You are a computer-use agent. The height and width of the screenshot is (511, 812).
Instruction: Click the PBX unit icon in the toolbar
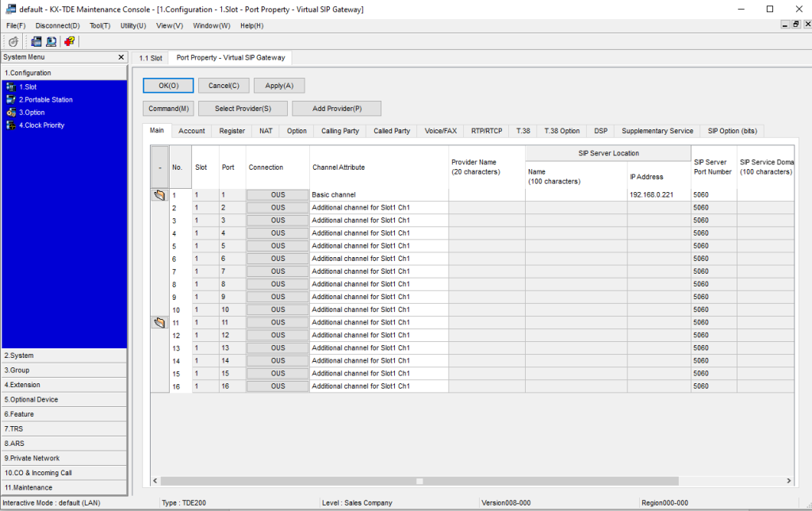pos(36,41)
